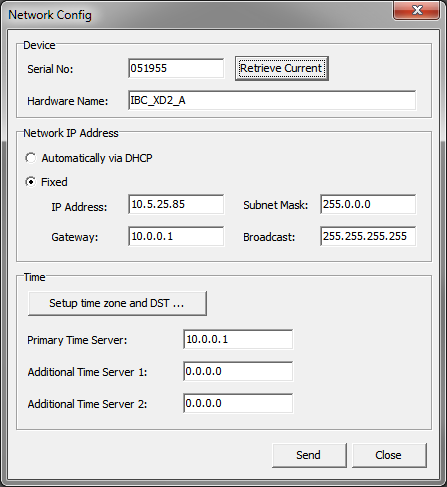Click the Subnet Mask field
Screen dimensions: 447x487
[368, 204]
